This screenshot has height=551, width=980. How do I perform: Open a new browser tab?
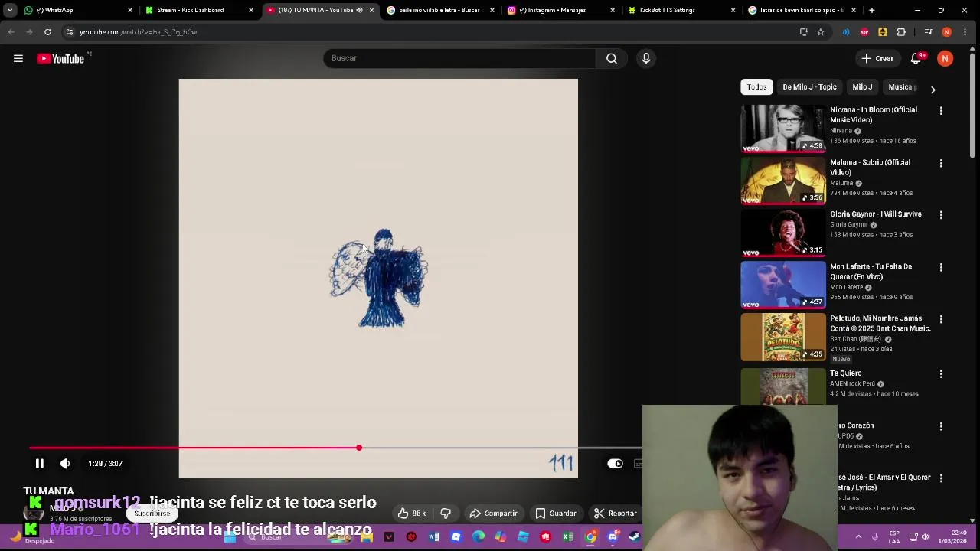click(872, 10)
